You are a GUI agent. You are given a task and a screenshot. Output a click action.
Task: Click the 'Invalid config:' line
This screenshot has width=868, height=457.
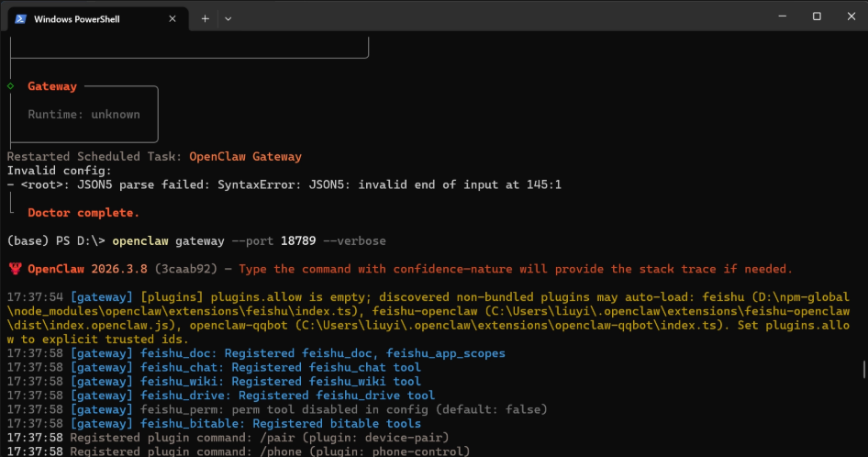(x=60, y=171)
